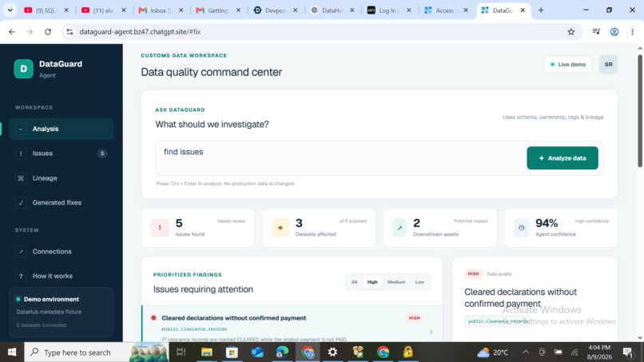Image resolution: width=644 pixels, height=362 pixels.
Task: Click the site information icon in address bar
Action: (70, 32)
